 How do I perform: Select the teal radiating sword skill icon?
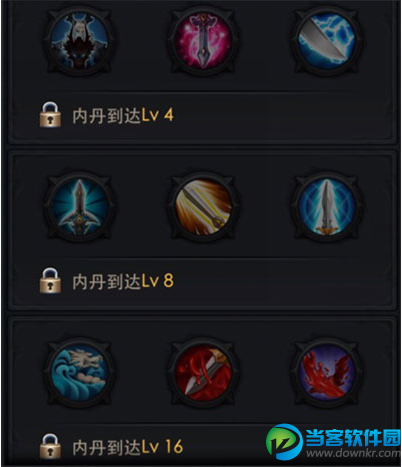[x=79, y=206]
